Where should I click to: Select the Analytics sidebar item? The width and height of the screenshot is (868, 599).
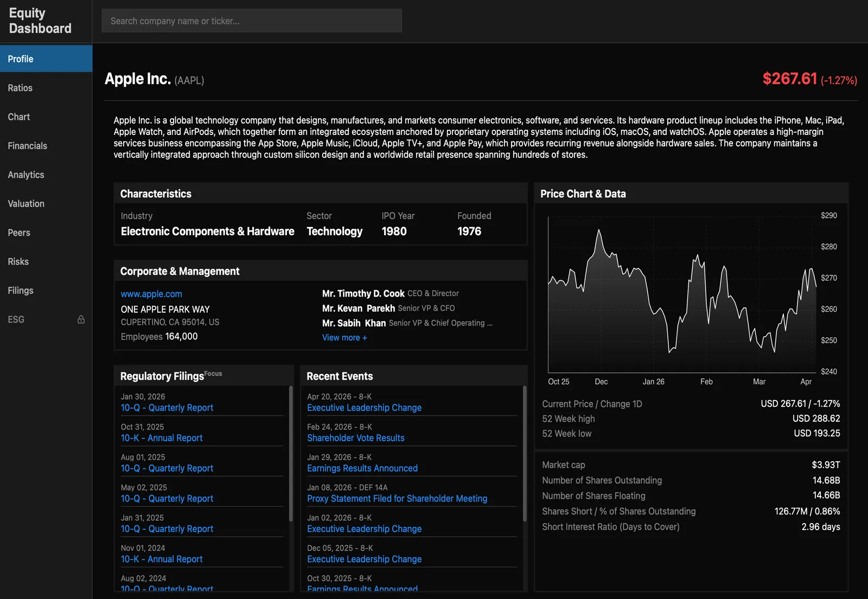46,175
